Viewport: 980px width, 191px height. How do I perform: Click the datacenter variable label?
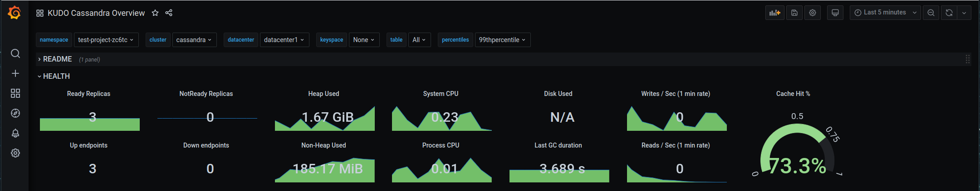[x=241, y=40]
